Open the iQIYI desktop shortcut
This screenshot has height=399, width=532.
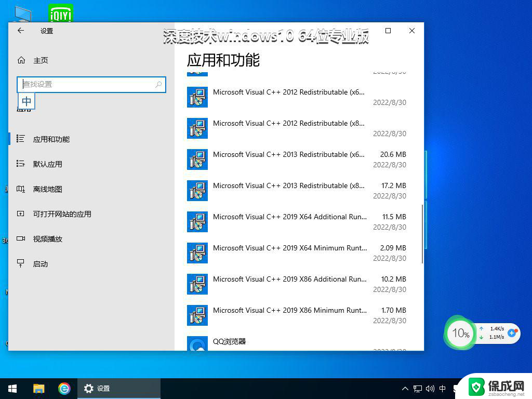click(x=61, y=13)
